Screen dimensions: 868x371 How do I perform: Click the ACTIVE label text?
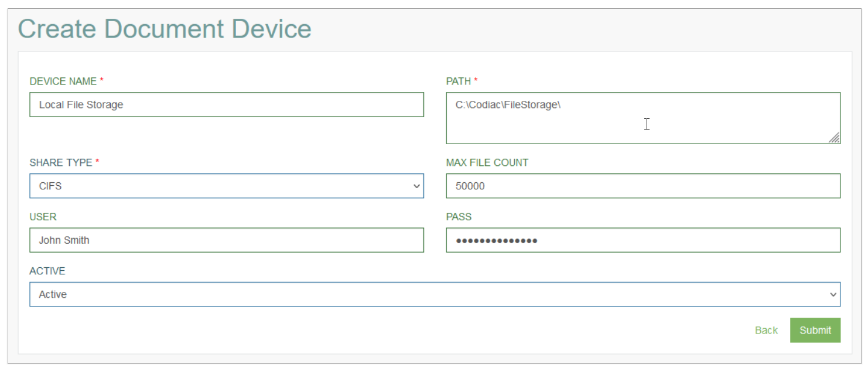pyautogui.click(x=47, y=271)
